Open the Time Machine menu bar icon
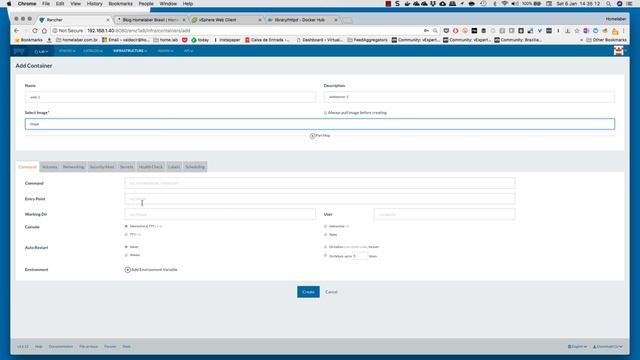This screenshot has width=640, height=360. [x=483, y=4]
